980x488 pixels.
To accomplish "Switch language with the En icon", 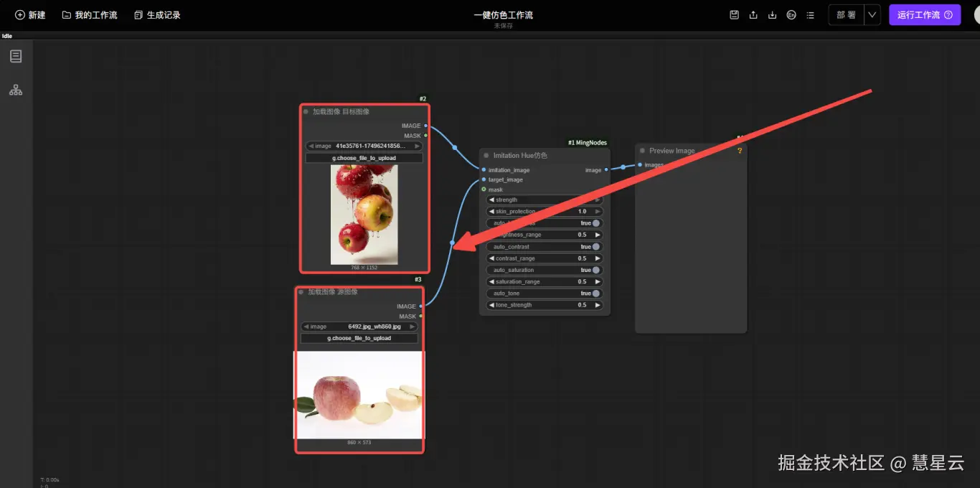I will point(791,15).
